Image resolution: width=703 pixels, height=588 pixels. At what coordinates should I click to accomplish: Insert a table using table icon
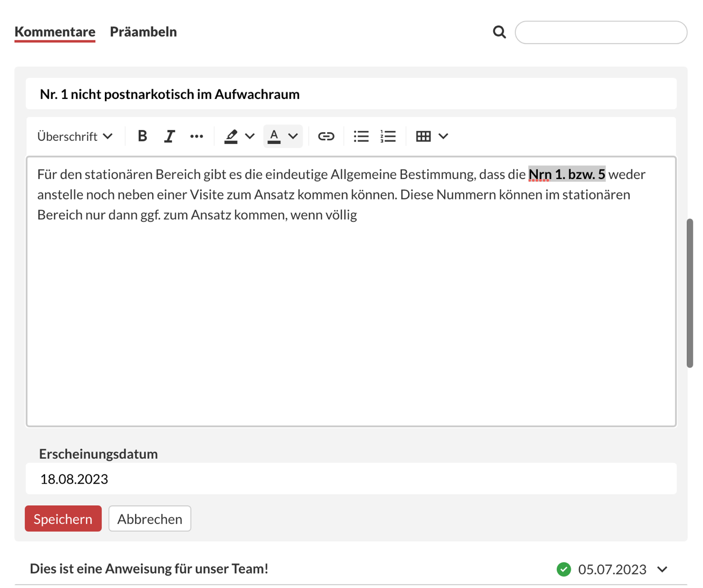coord(423,136)
